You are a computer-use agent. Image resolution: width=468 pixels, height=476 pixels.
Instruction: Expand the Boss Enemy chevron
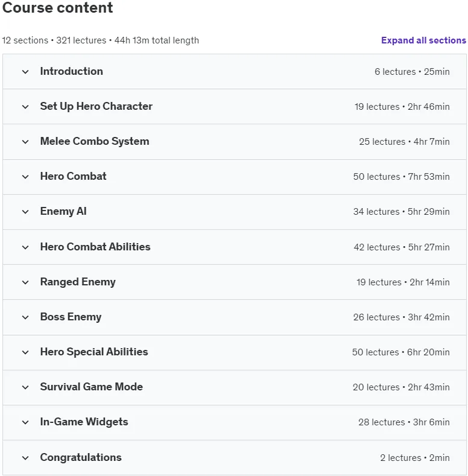tap(25, 317)
